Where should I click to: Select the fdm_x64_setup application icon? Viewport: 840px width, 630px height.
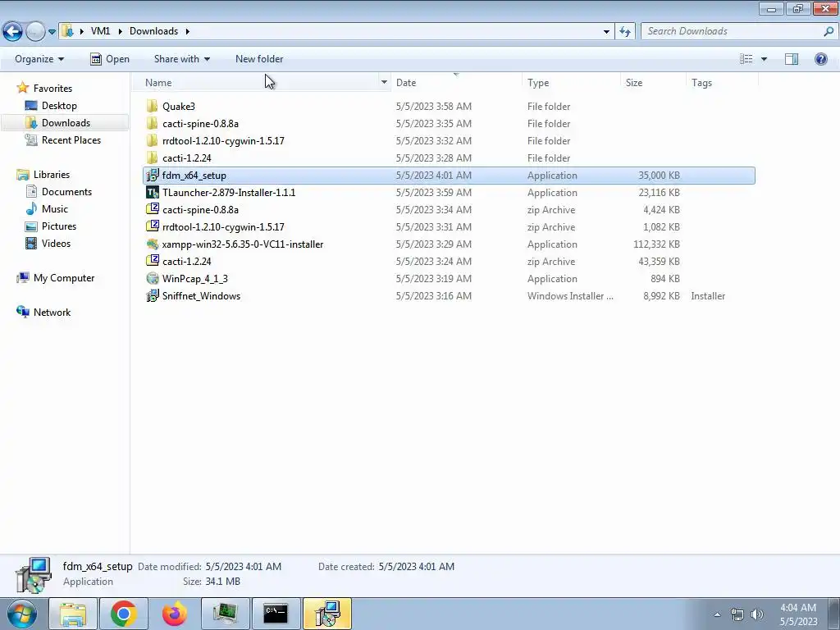pyautogui.click(x=153, y=176)
